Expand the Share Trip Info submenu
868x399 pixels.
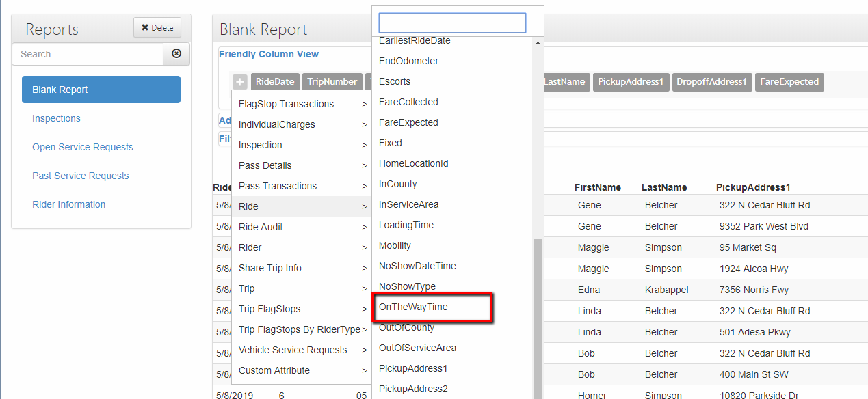point(302,268)
